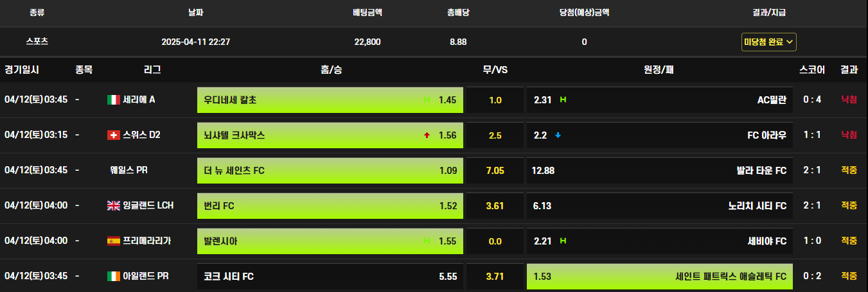Click the blue down arrow beside FC 아라우 odds
Image resolution: width=868 pixels, height=292 pixels.
pyautogui.click(x=558, y=135)
